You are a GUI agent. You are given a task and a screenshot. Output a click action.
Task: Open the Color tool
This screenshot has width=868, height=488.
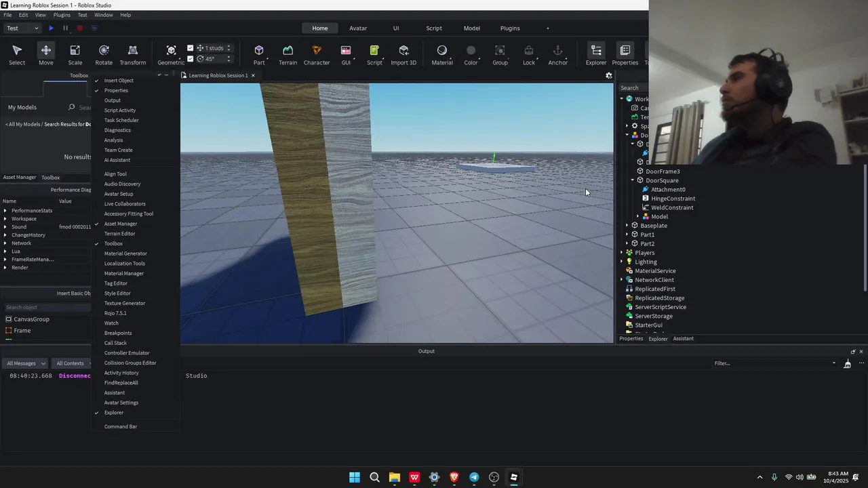[x=471, y=55]
